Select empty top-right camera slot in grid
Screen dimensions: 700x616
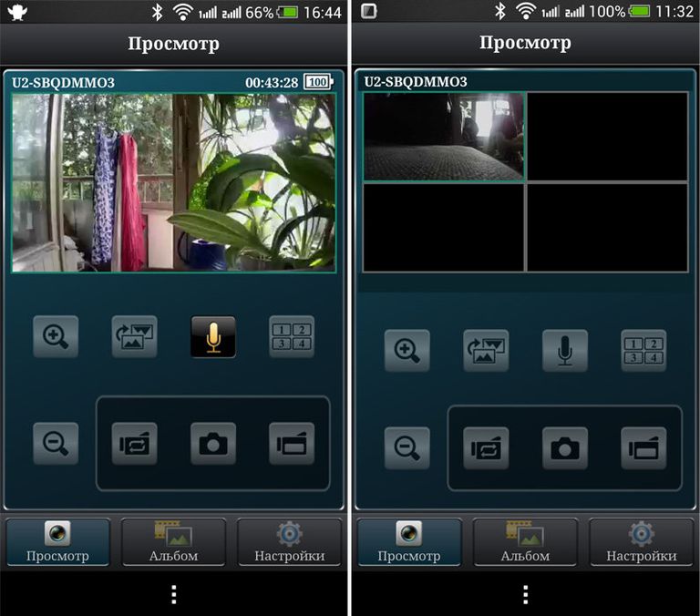607,136
